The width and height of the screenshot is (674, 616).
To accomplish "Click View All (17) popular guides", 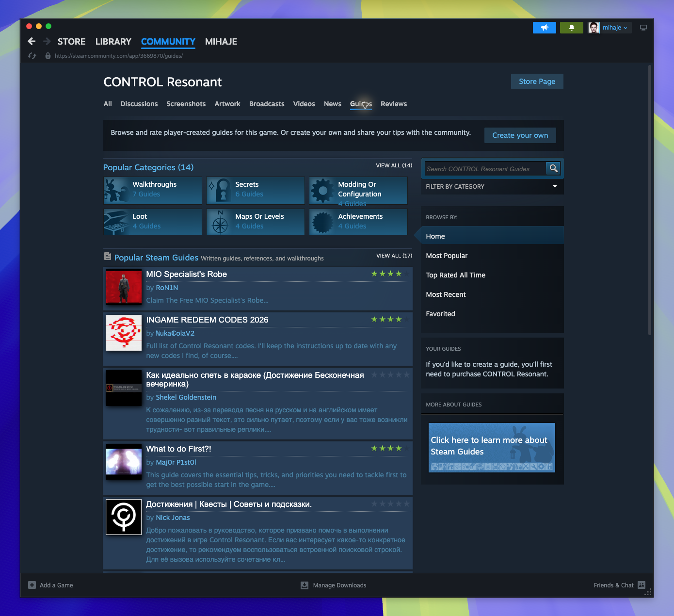I will [x=394, y=256].
